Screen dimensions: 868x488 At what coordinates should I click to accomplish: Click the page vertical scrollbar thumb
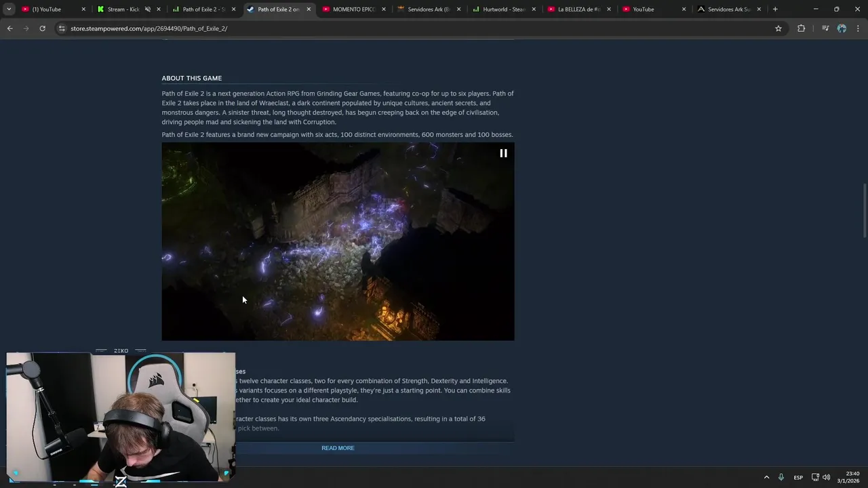[x=864, y=210]
